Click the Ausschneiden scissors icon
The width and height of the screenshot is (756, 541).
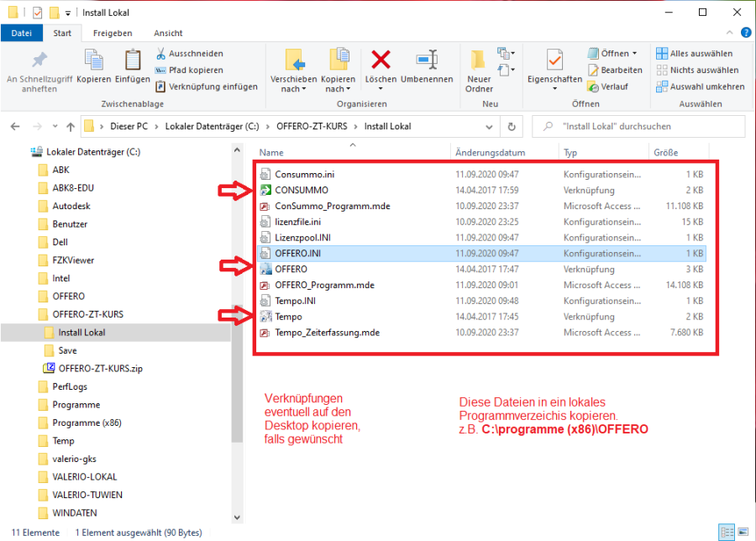pyautogui.click(x=161, y=54)
